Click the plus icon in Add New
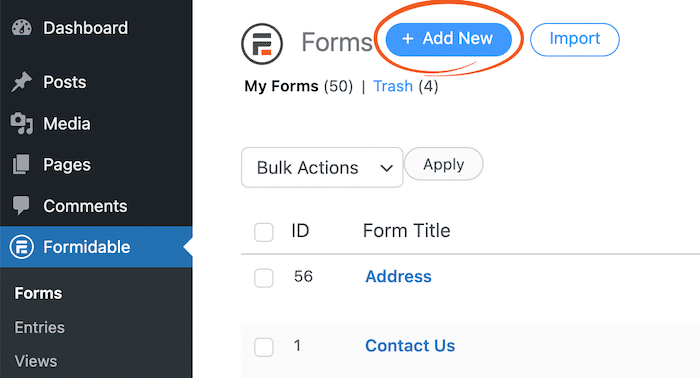 (x=407, y=39)
